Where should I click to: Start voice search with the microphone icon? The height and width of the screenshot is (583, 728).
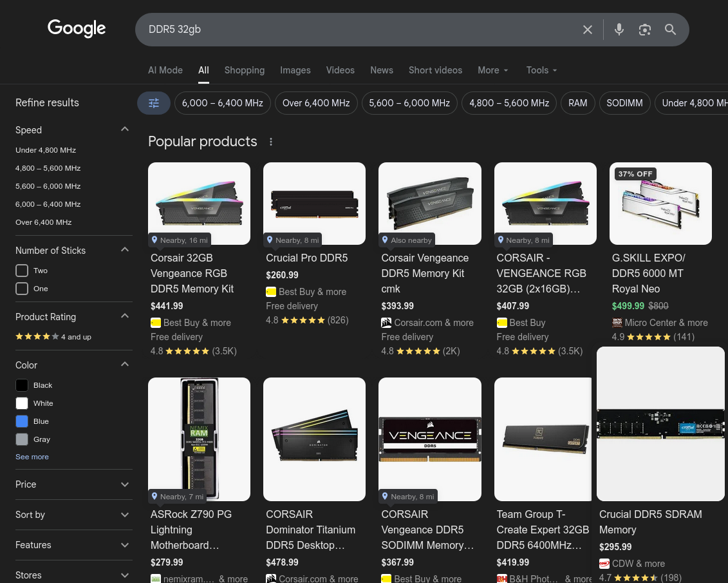pos(619,30)
